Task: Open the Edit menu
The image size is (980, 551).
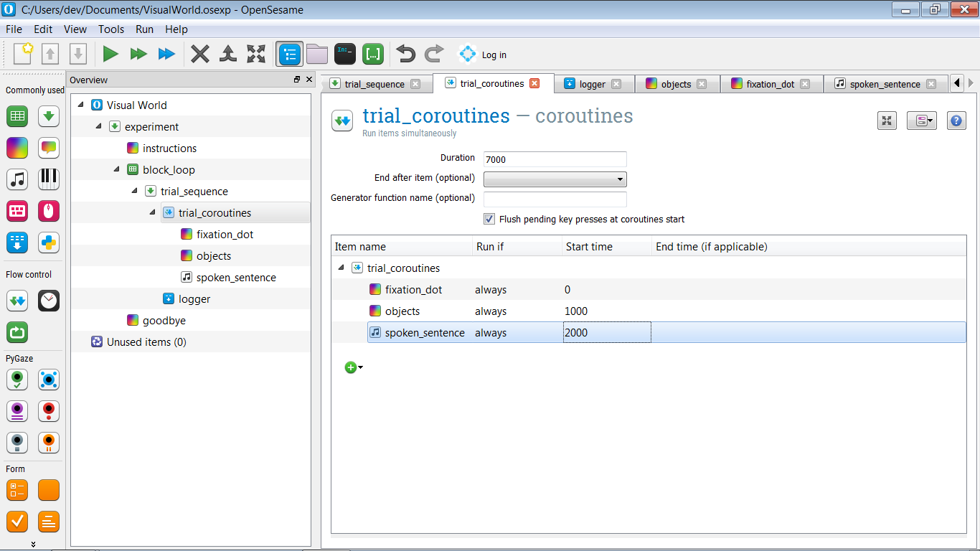Action: 43,29
